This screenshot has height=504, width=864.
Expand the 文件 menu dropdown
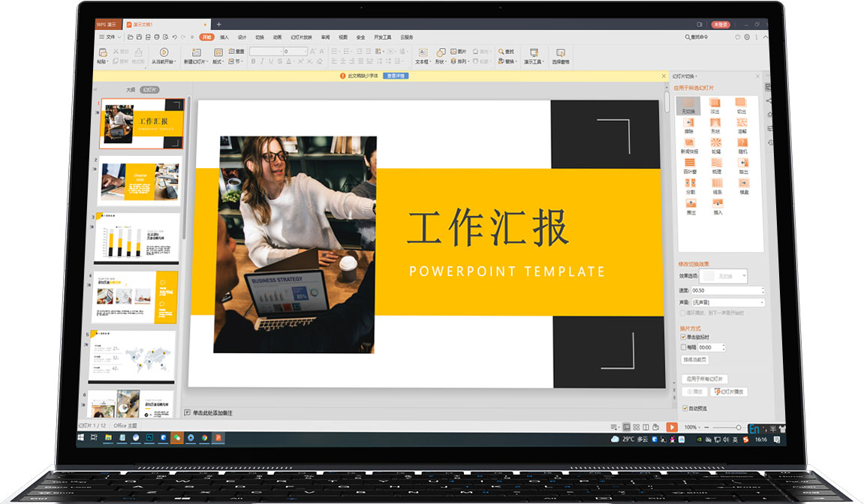click(x=111, y=36)
